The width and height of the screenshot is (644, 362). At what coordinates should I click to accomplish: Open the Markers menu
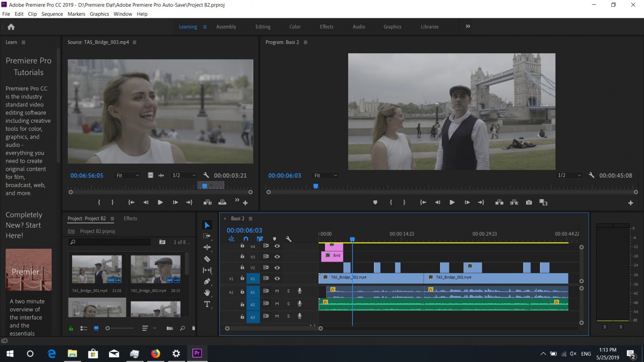click(x=76, y=14)
